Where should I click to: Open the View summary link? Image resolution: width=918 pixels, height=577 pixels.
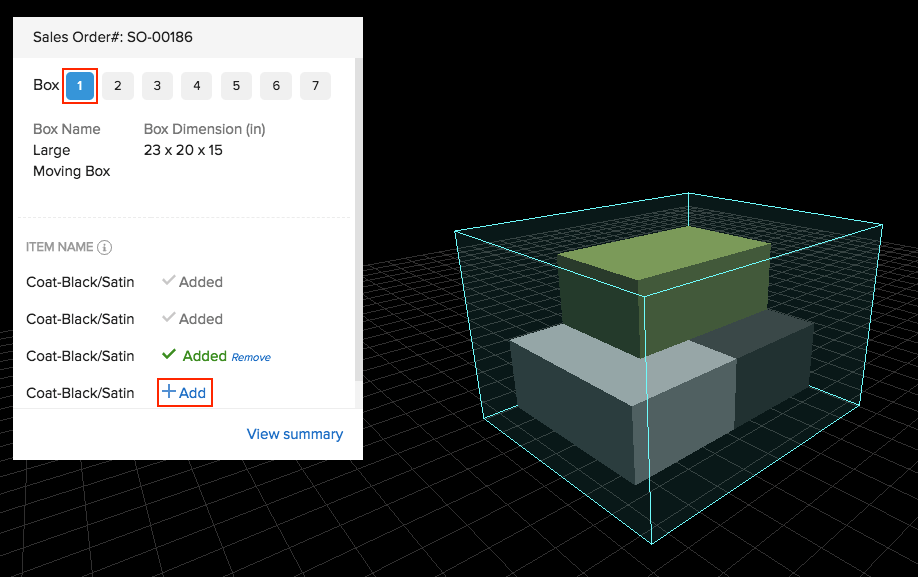[x=294, y=434]
